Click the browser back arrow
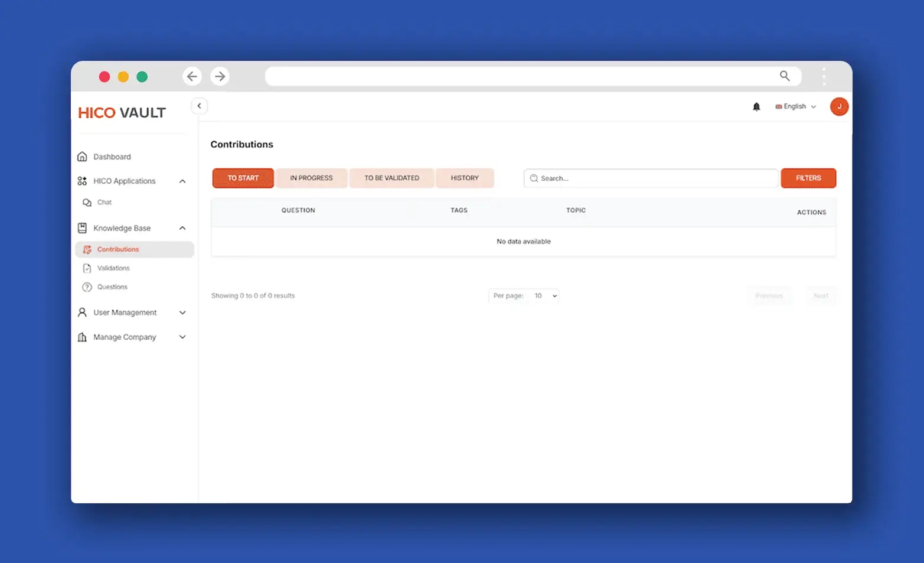This screenshot has height=563, width=924. 192,77
